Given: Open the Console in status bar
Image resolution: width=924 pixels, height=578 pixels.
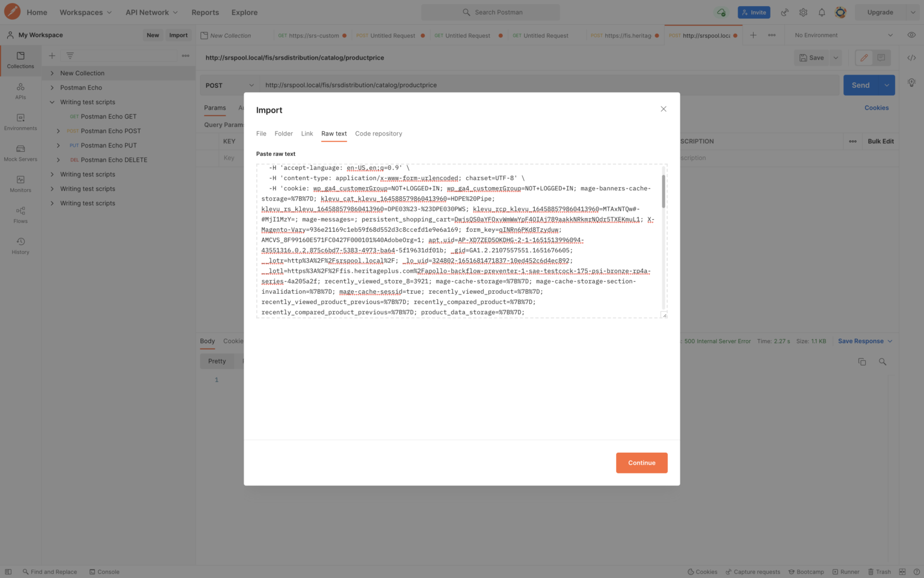Looking at the screenshot, I should pos(104,572).
